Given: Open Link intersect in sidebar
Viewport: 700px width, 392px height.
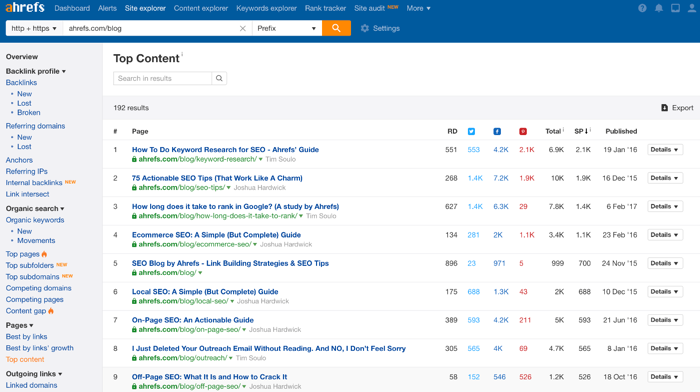Looking at the screenshot, I should click(27, 194).
